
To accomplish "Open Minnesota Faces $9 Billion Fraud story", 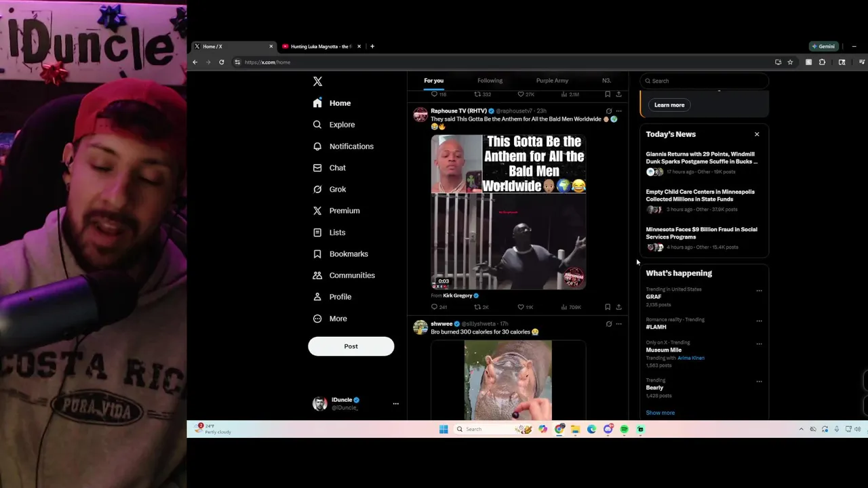I will pyautogui.click(x=701, y=233).
